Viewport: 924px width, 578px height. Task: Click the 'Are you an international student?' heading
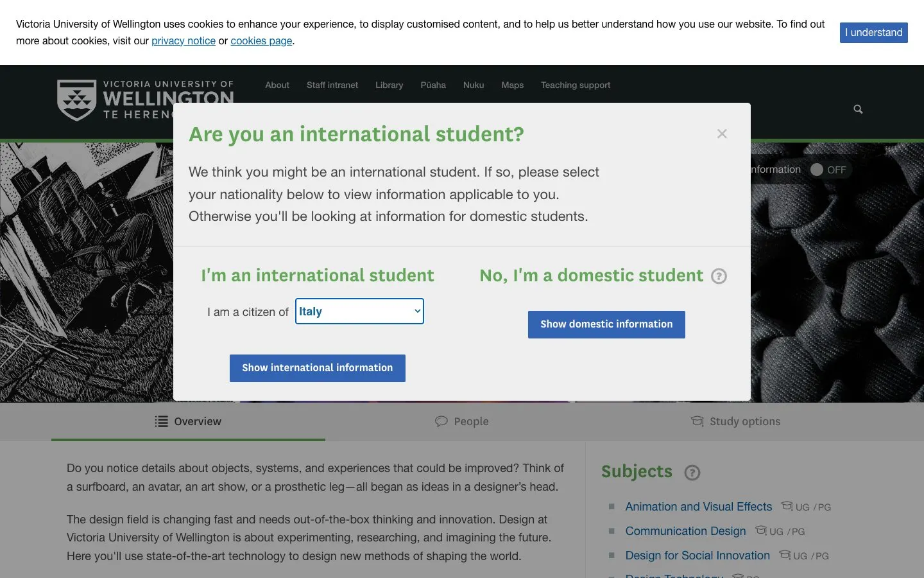click(356, 134)
